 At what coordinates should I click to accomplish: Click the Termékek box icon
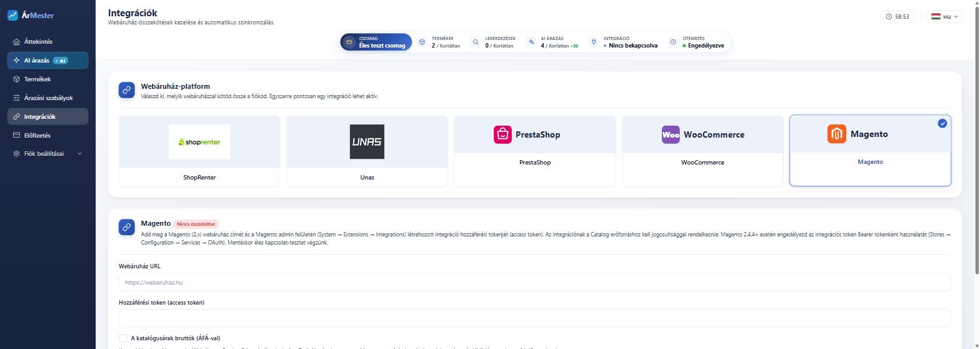16,79
